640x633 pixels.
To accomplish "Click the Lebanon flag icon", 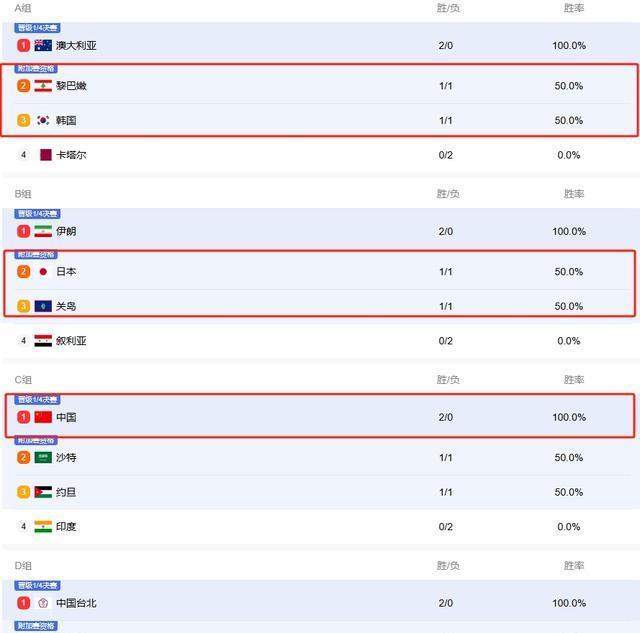I will click(43, 86).
